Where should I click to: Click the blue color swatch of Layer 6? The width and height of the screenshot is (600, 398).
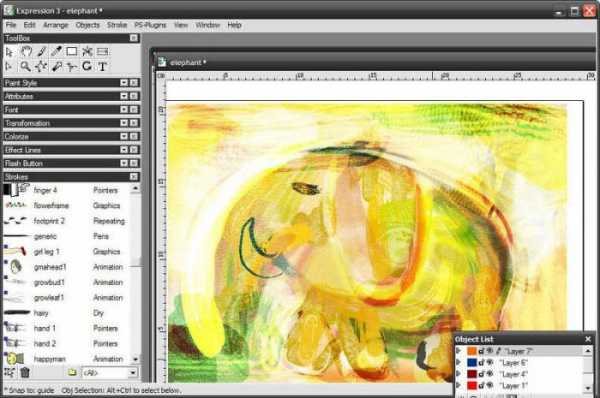(472, 362)
